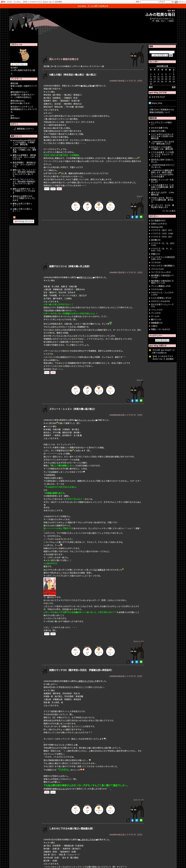The height and width of the screenshot is (868, 186).
Task: Open the ウェブ search scope dropdown
Action: pyautogui.click(x=166, y=2)
